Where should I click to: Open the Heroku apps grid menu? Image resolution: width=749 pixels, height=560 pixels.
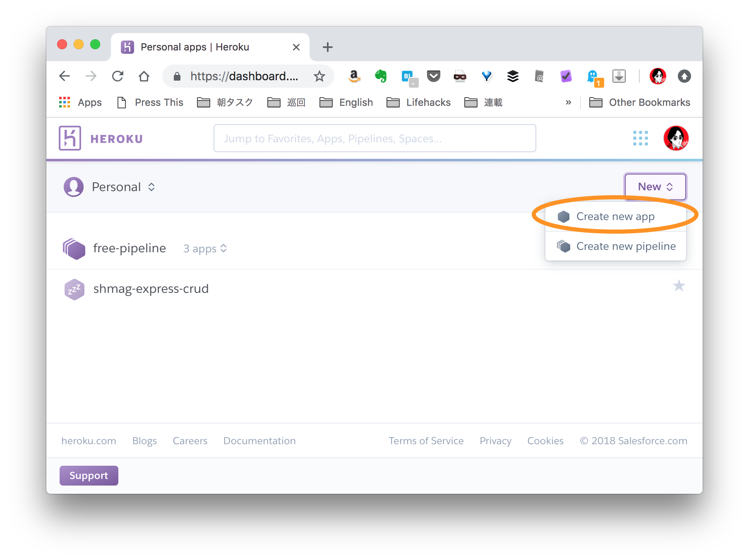point(640,138)
